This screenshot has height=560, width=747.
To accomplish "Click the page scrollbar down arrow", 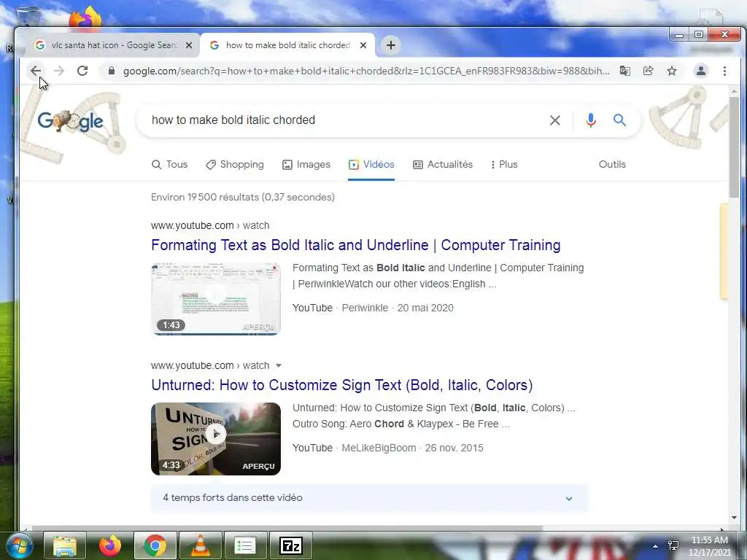I will tap(734, 518).
